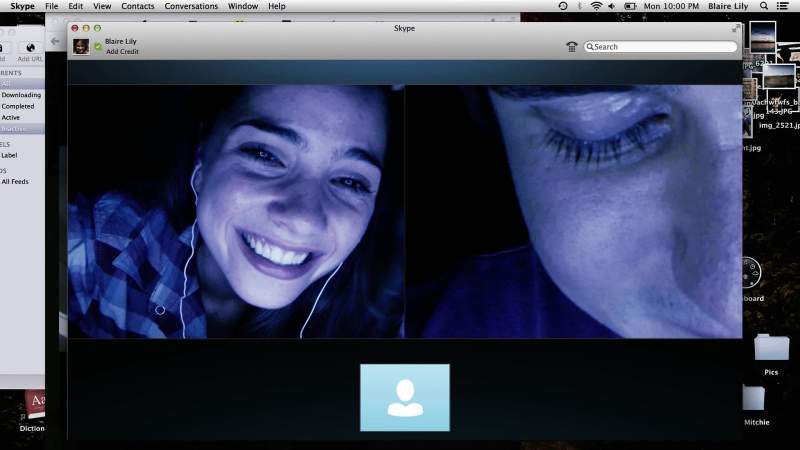This screenshot has height=450, width=800.
Task: Select All Feeds in background window sidebar
Action: 15,181
